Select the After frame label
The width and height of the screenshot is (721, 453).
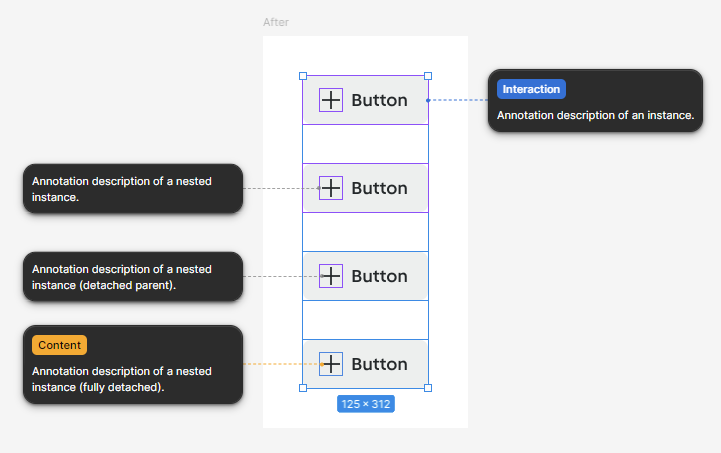276,22
